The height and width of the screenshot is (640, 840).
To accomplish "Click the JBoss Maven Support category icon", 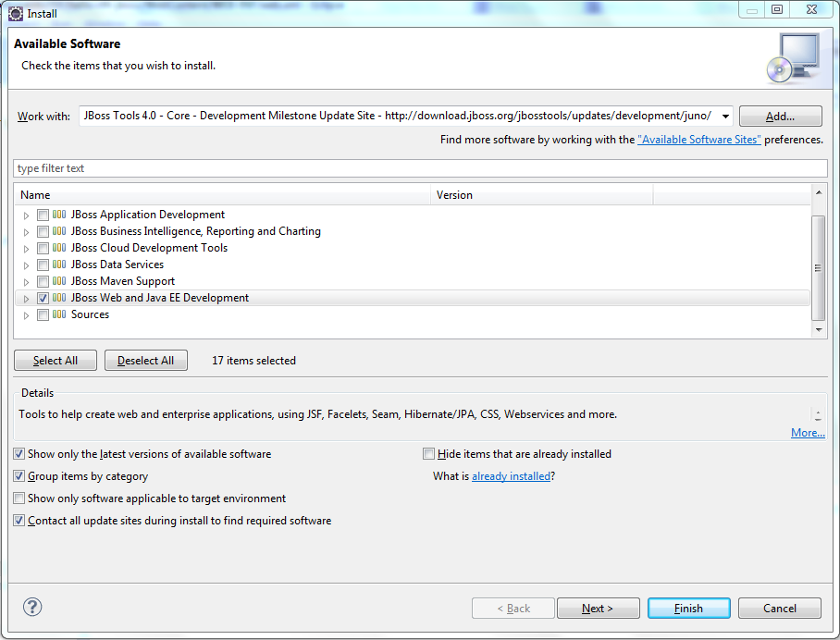I will click(x=59, y=281).
